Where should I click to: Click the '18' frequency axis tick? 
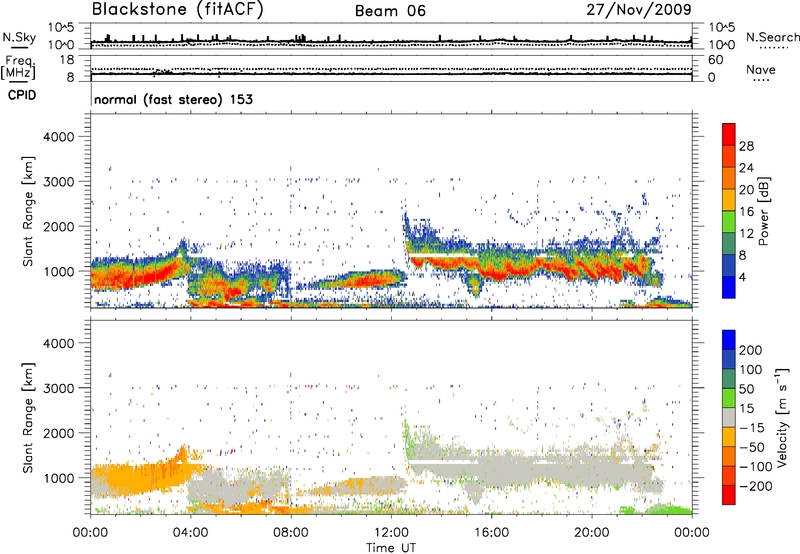point(66,60)
